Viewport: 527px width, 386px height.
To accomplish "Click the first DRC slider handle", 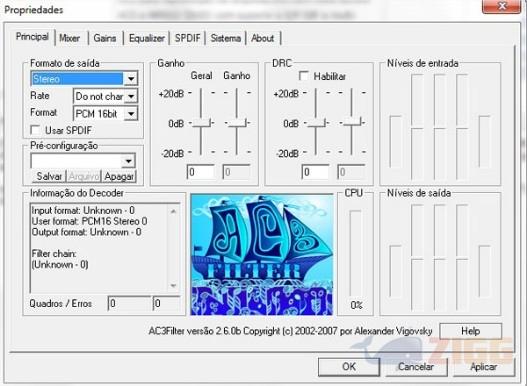I will pos(316,123).
